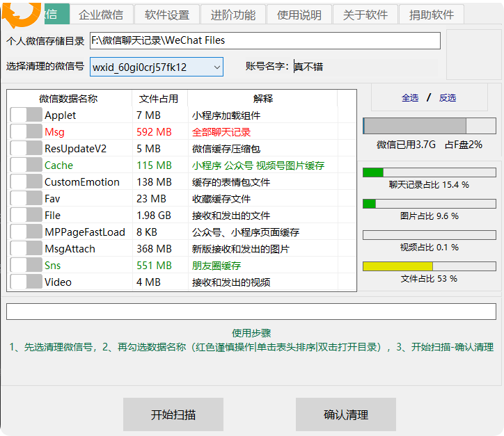Click the 收藏缓存文件 description
Image resolution: width=504 pixels, height=436 pixels.
pos(221,199)
